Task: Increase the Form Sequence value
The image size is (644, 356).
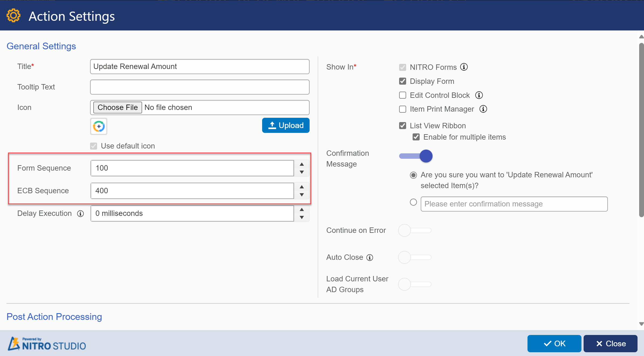Action: pyautogui.click(x=302, y=164)
